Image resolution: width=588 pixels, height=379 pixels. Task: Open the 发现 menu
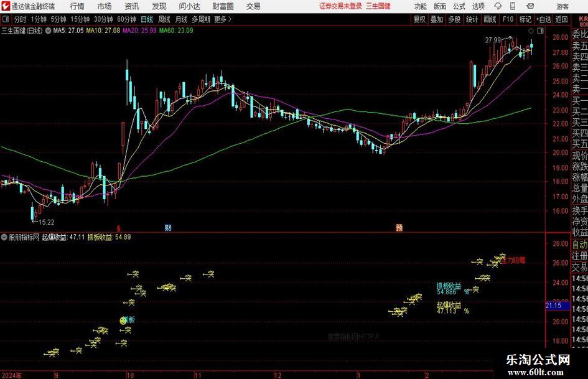coord(159,6)
